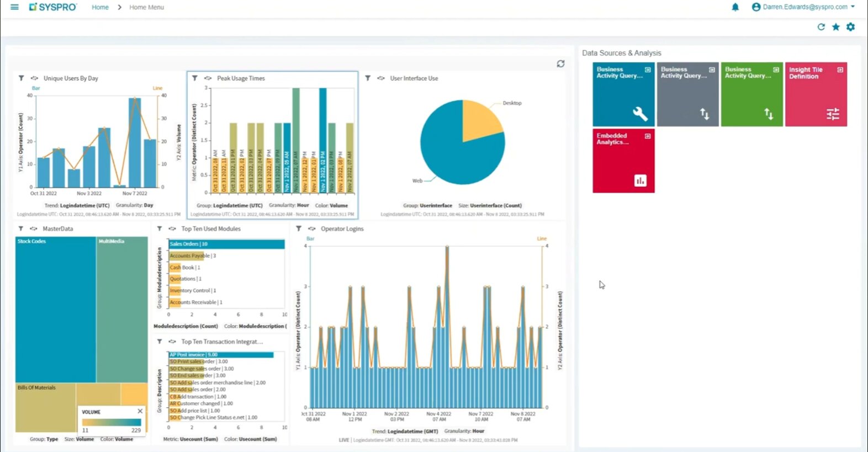
Task: Click filter icon on Unique Users By Day
Action: 22,78
